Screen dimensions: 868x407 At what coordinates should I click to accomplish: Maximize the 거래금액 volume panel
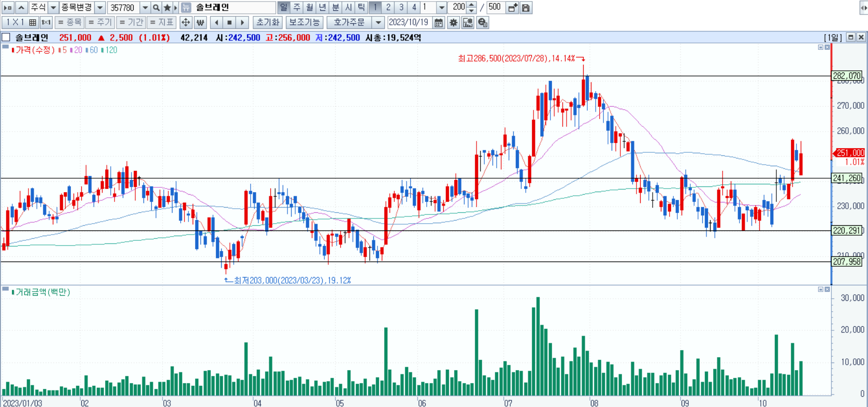[820, 289]
